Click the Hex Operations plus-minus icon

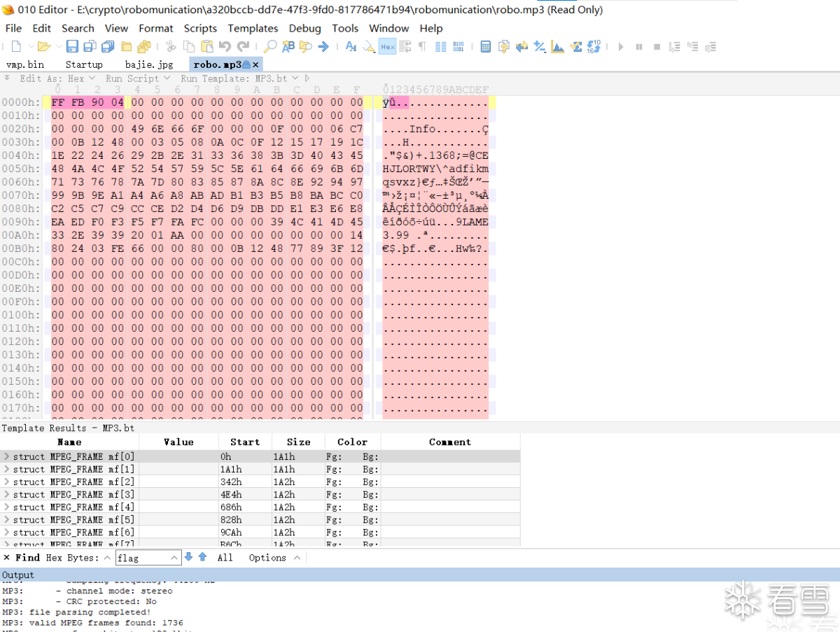540,47
